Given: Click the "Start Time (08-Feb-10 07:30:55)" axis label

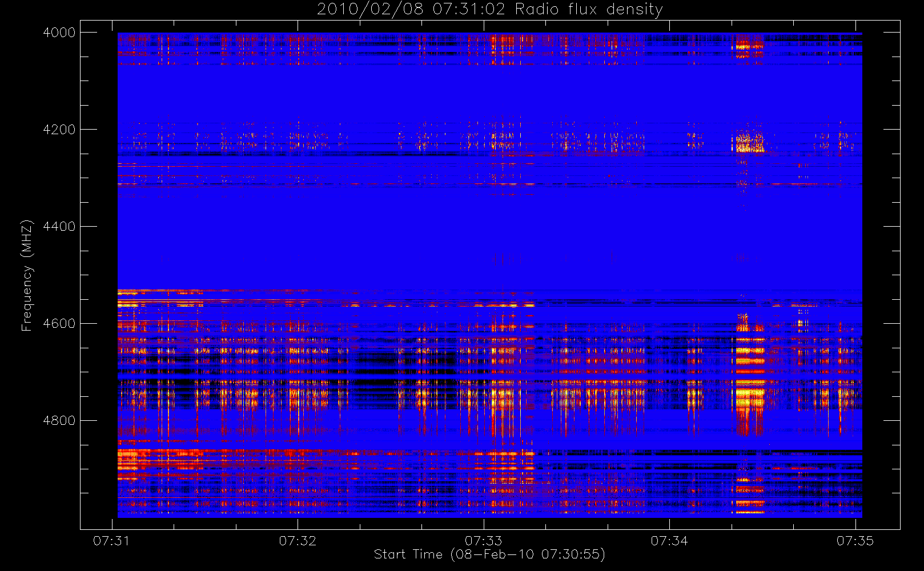Looking at the screenshot, I should (489, 554).
